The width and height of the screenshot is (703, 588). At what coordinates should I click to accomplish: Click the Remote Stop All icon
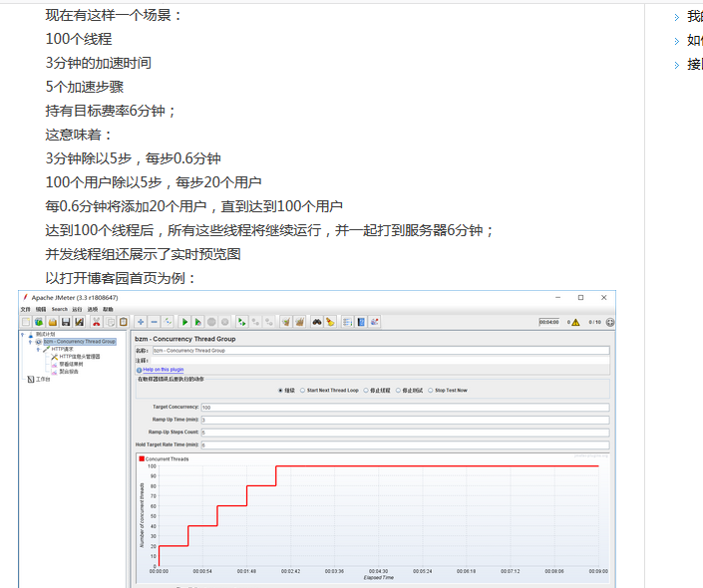(x=255, y=322)
